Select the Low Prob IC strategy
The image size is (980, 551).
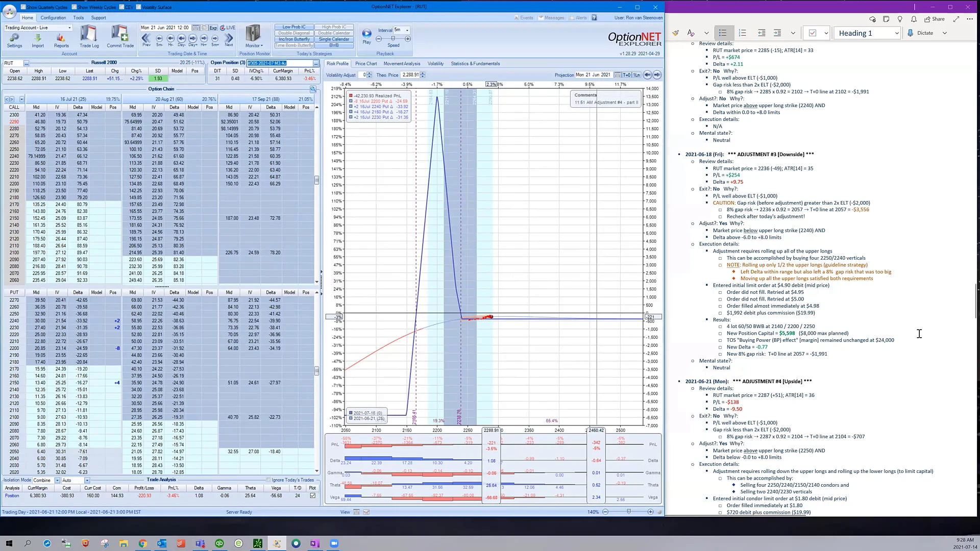pos(294,27)
